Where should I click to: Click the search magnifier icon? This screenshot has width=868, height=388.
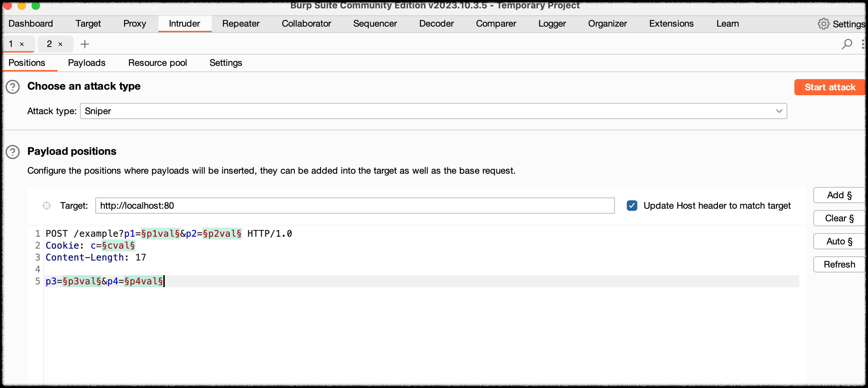coord(847,44)
